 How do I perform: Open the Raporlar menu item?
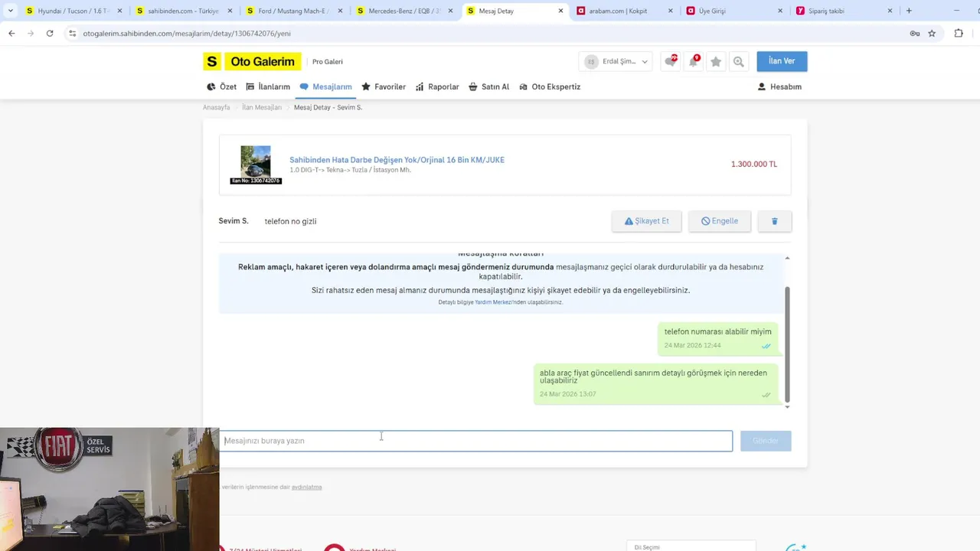[x=437, y=86]
